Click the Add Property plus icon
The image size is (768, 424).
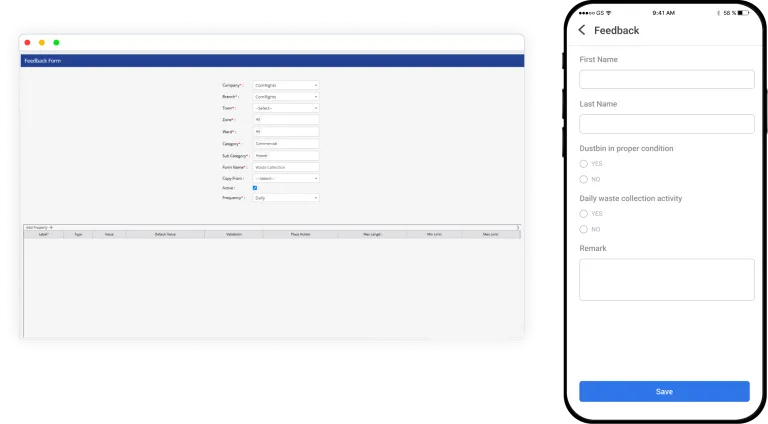pyautogui.click(x=51, y=227)
